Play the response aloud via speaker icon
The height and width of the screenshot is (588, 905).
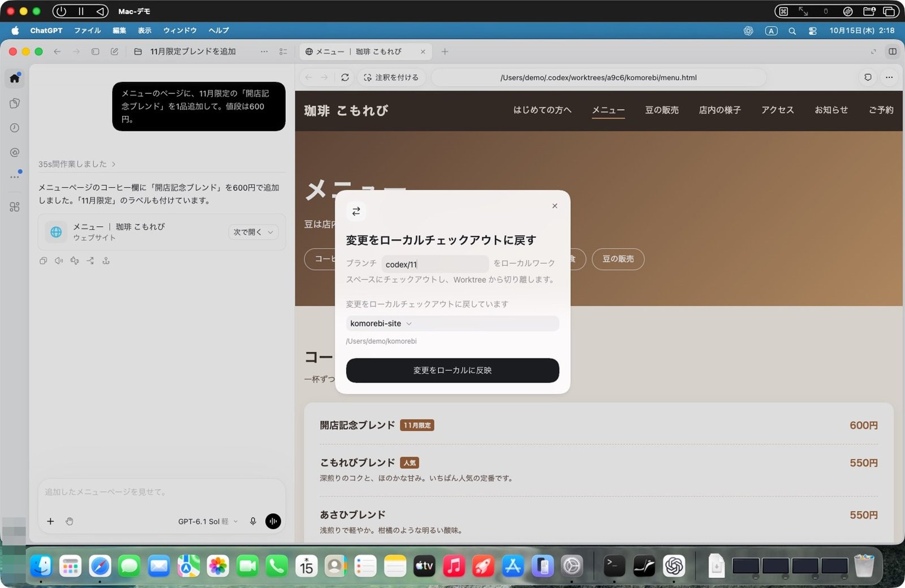(x=59, y=261)
